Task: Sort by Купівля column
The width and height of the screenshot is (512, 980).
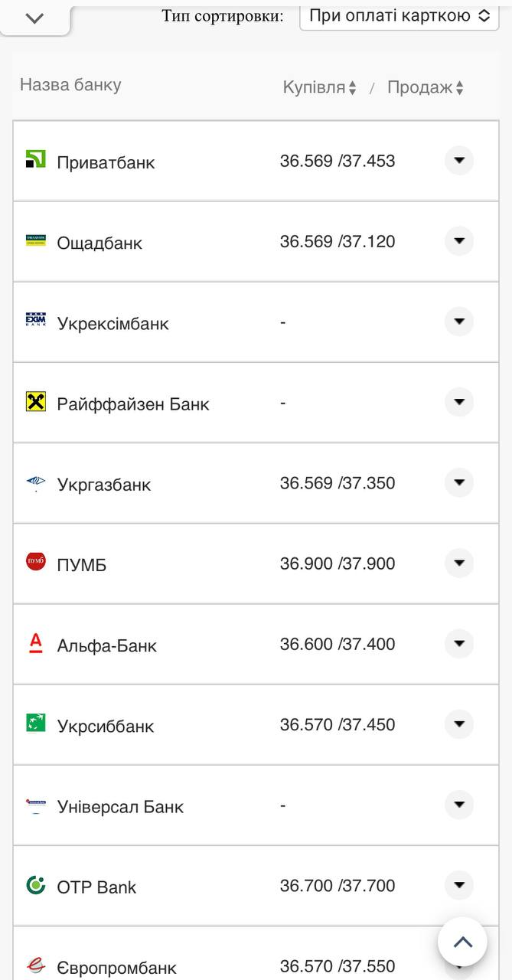Action: (320, 88)
